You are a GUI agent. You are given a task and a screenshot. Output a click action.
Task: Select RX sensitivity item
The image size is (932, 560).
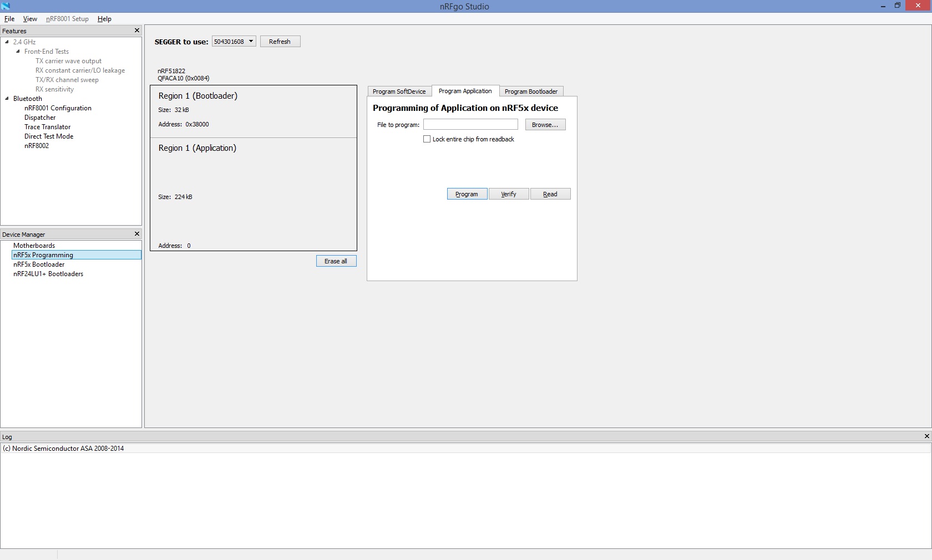click(54, 89)
